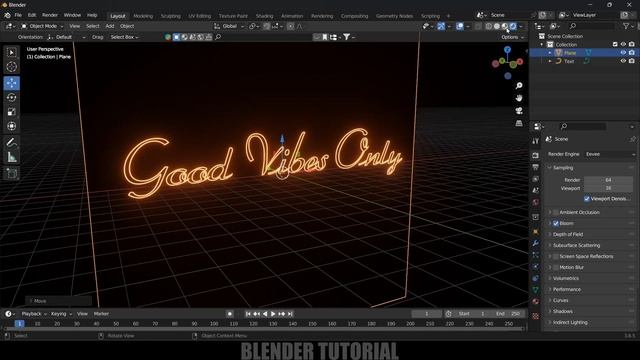This screenshot has width=640, height=360.
Task: Click the pan view hand icon
Action: 519,98
